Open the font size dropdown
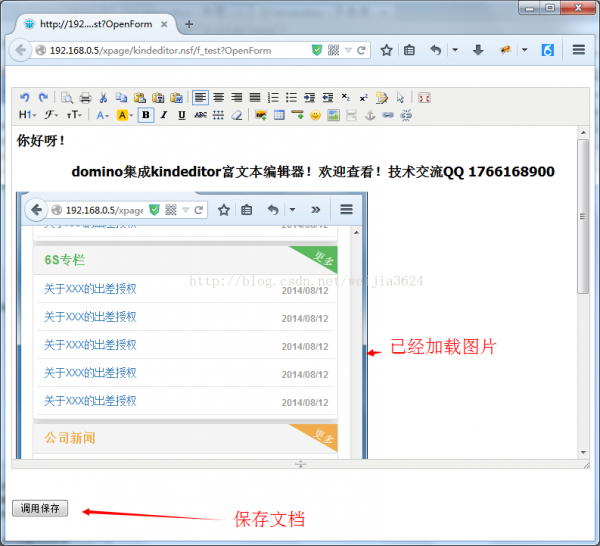The height and width of the screenshot is (546, 600). [x=74, y=115]
